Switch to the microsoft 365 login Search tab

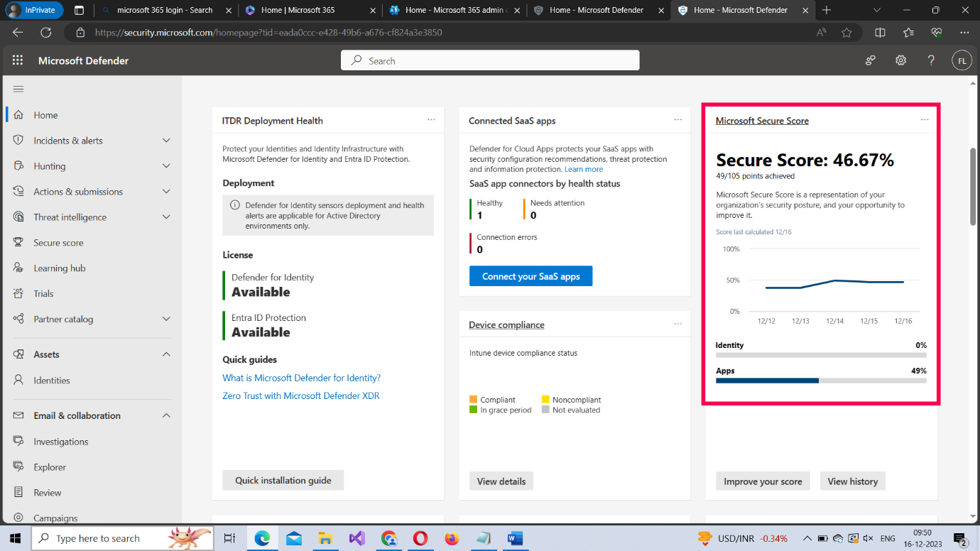tap(165, 10)
